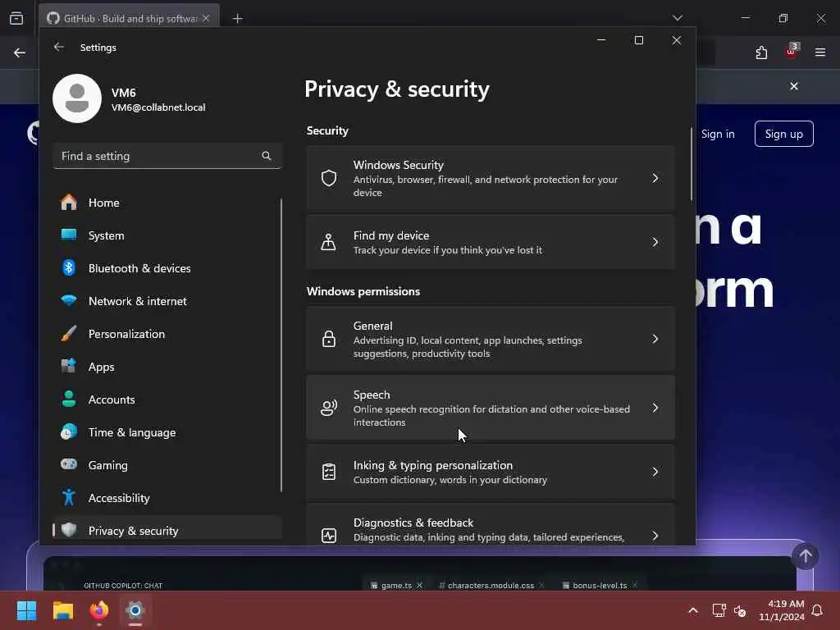This screenshot has height=630, width=840.
Task: Click the VM6 profile avatar
Action: pos(77,98)
